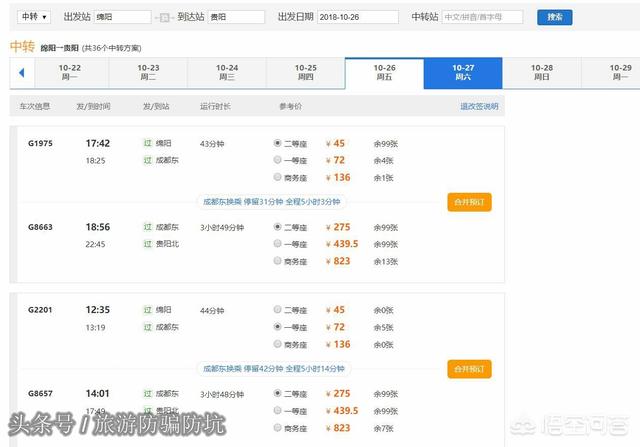Click the green 过 icon beside 成都东 for G2201

pos(147,327)
